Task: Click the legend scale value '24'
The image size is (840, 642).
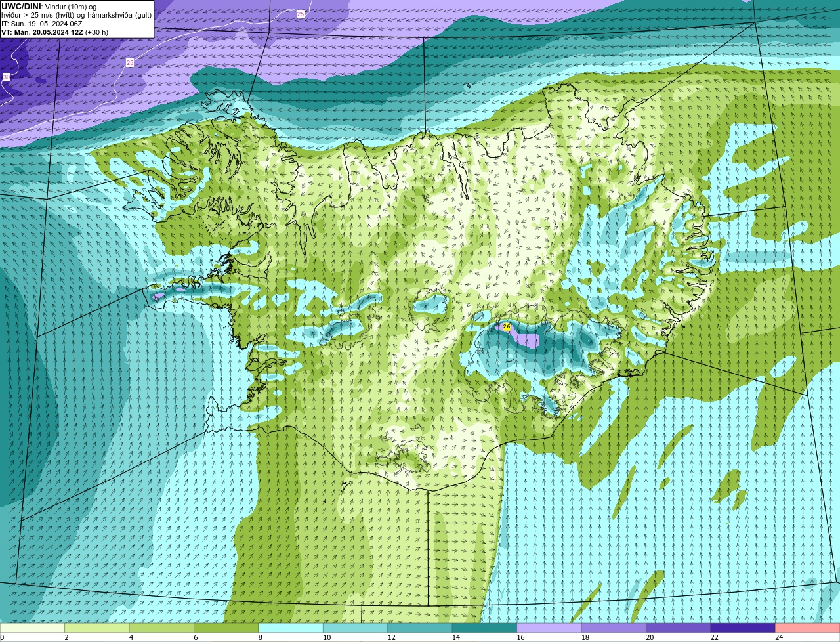Action: point(779,637)
